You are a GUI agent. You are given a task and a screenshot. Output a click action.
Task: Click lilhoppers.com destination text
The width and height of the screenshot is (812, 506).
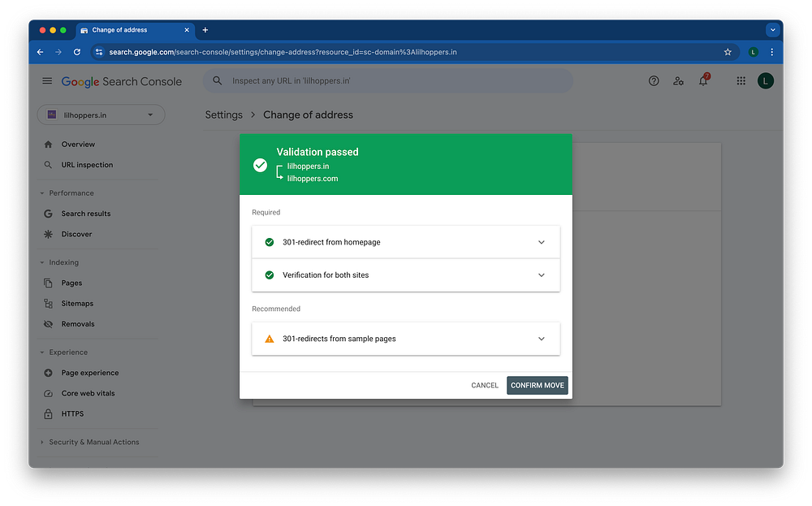point(313,179)
